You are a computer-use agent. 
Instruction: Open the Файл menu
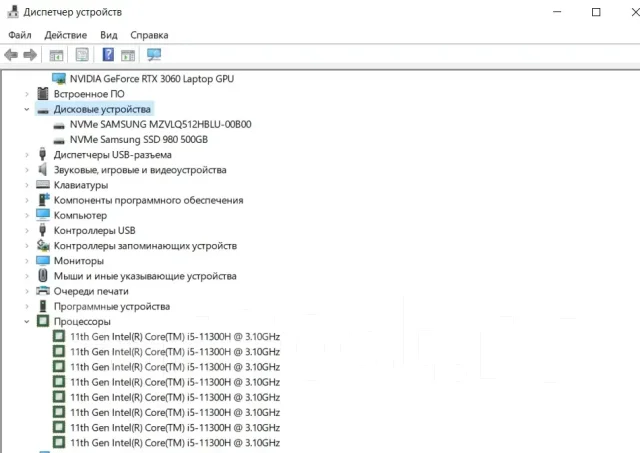(20, 35)
